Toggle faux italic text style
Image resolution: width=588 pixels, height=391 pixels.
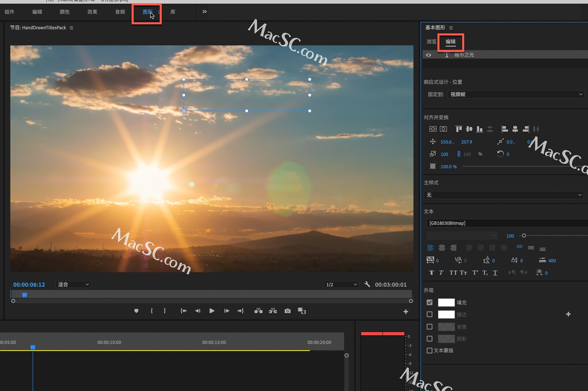441,273
